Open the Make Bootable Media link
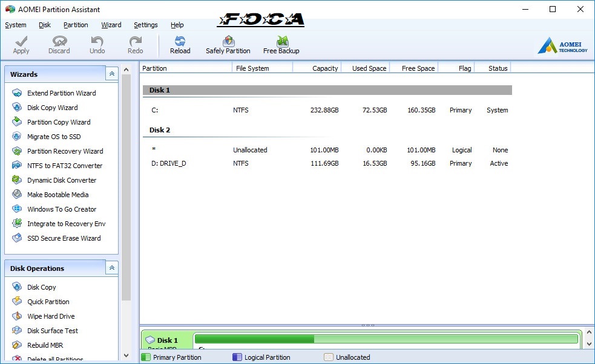Viewport: 595px width, 364px height. (x=58, y=195)
